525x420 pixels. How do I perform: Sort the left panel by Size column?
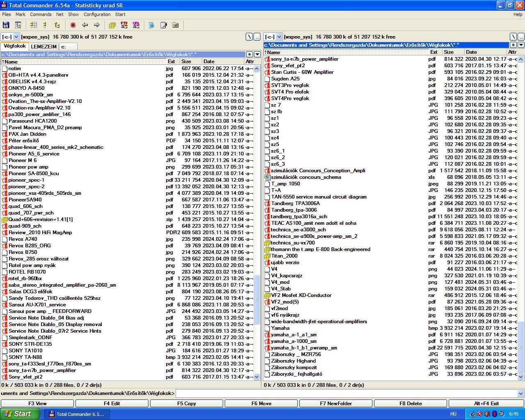pos(190,62)
